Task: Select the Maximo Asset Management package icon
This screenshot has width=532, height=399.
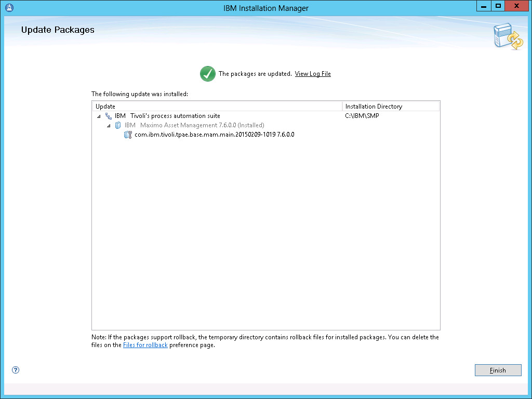Action: pos(118,125)
